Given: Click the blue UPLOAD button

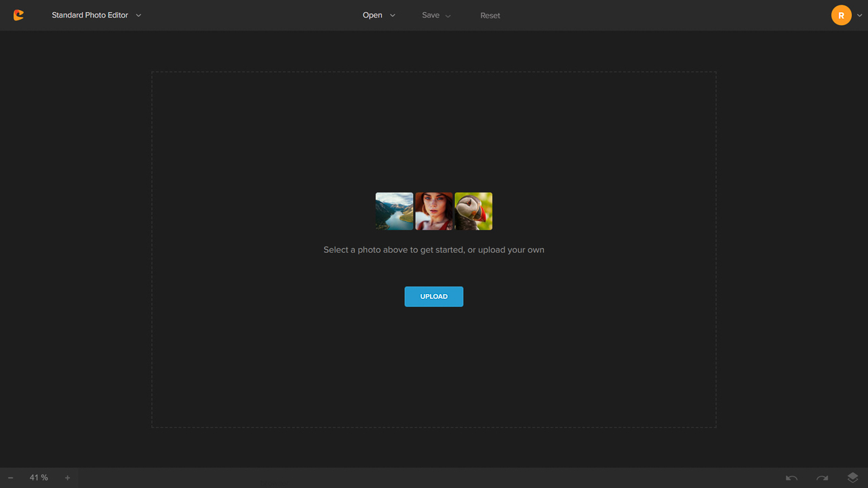Looking at the screenshot, I should point(434,296).
